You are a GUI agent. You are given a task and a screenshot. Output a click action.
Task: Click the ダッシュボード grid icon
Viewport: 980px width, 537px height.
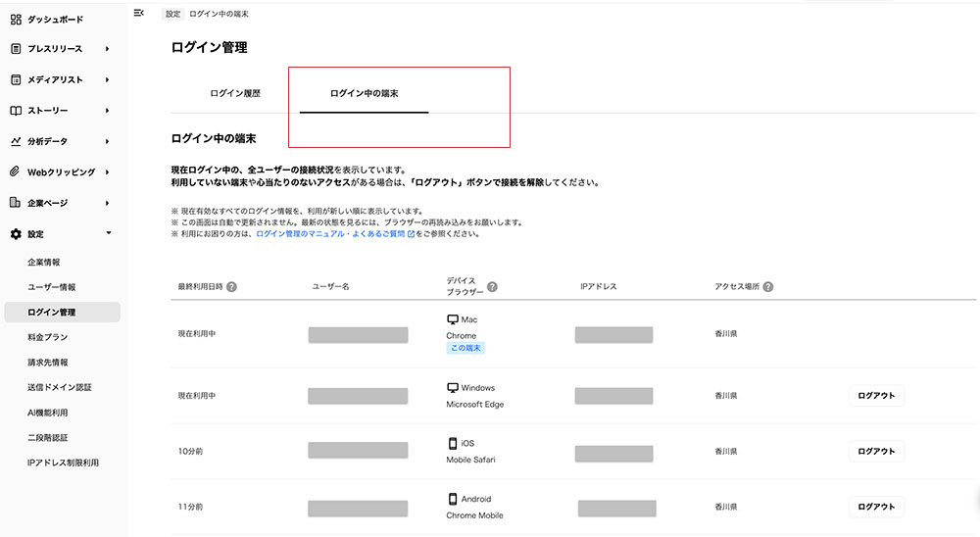point(16,19)
